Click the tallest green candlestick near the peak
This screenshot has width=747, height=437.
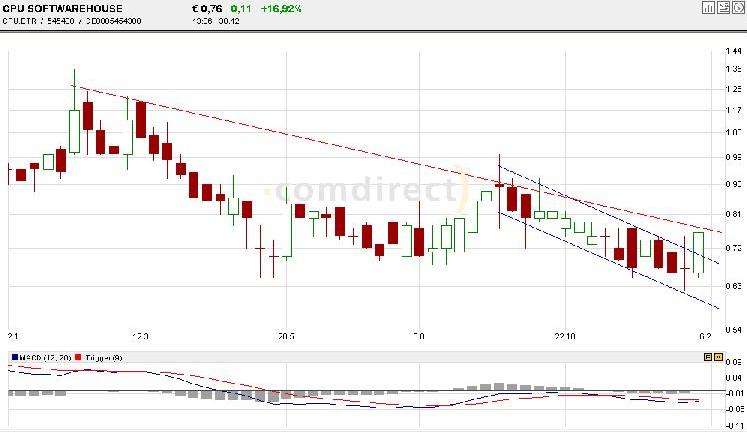(74, 131)
